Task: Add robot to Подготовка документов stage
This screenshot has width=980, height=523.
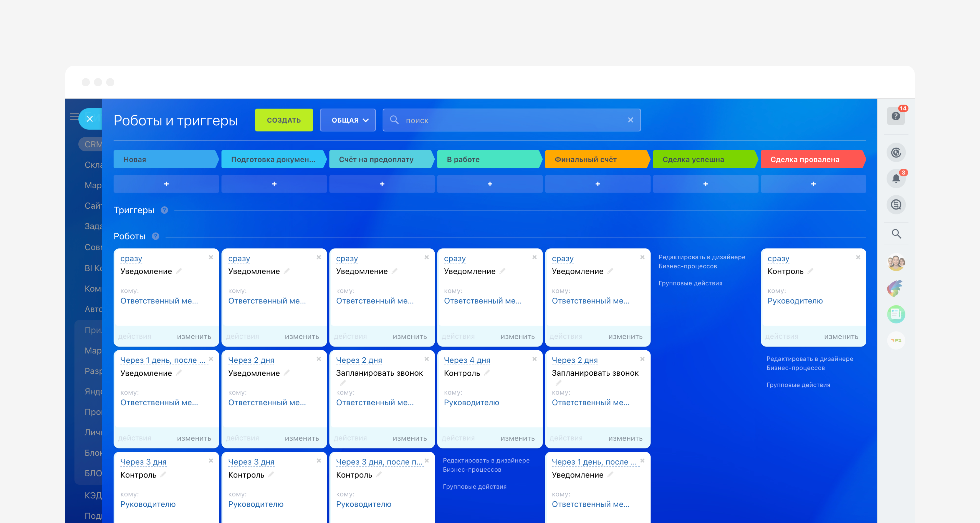Action: [274, 184]
